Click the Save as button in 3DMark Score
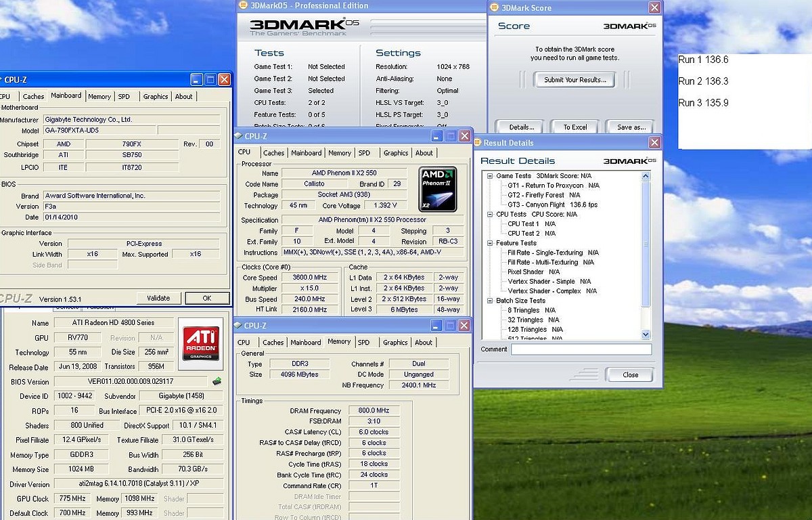 [x=631, y=127]
